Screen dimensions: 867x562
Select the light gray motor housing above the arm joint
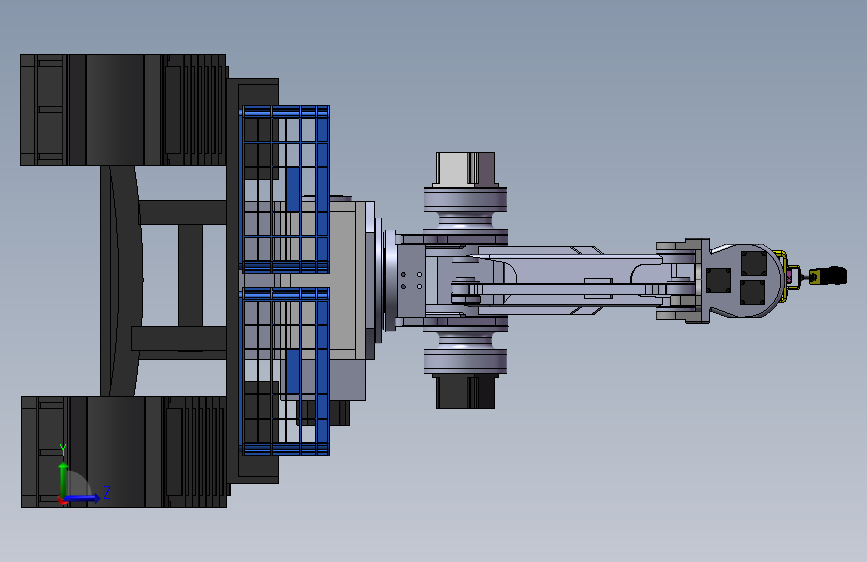(466, 169)
